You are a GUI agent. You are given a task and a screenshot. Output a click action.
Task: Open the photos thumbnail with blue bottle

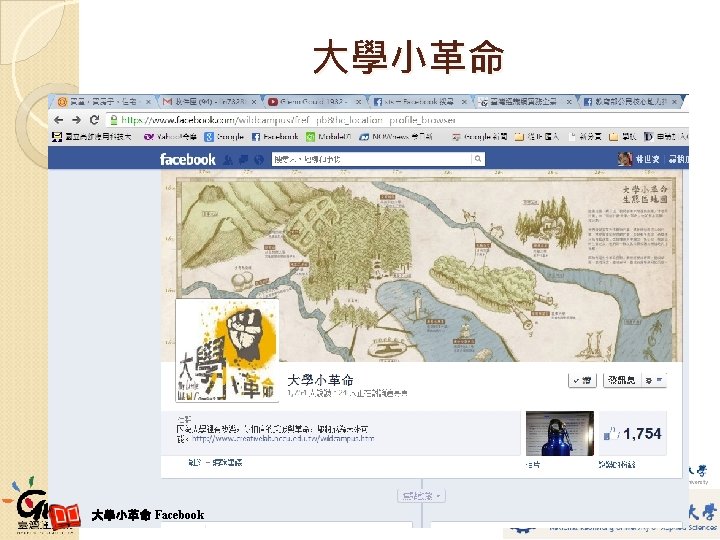tap(560, 433)
